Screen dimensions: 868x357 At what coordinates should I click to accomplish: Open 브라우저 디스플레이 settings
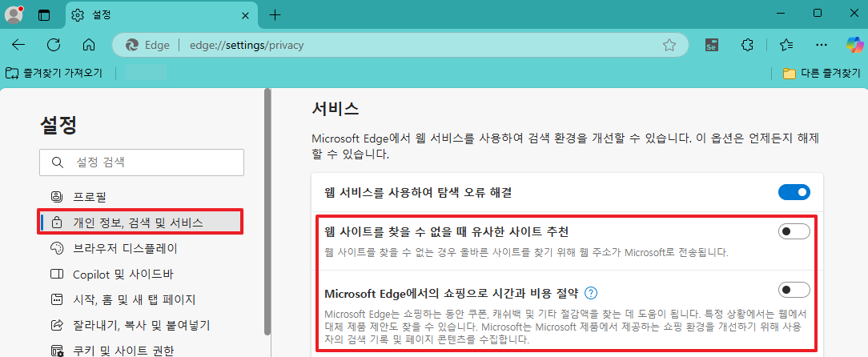tap(141, 248)
